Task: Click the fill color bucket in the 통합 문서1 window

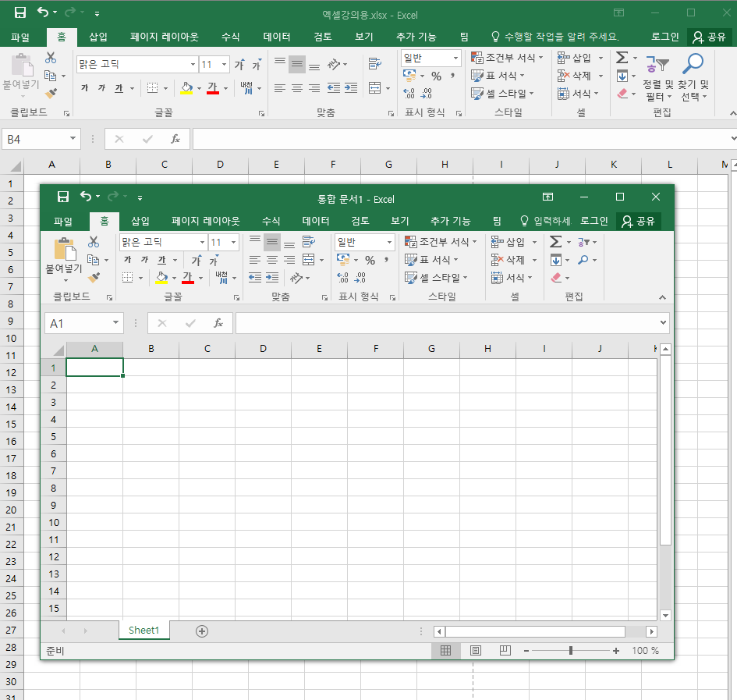Action: 161,278
